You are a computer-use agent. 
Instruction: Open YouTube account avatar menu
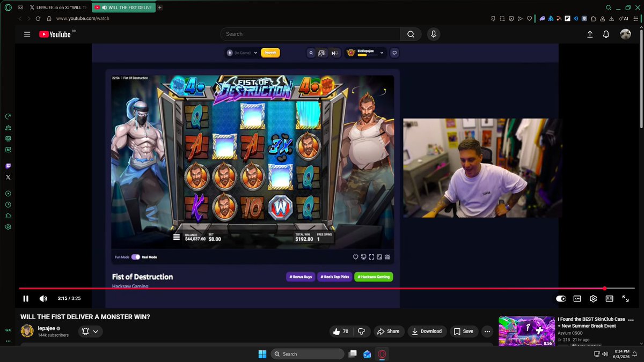click(x=625, y=34)
